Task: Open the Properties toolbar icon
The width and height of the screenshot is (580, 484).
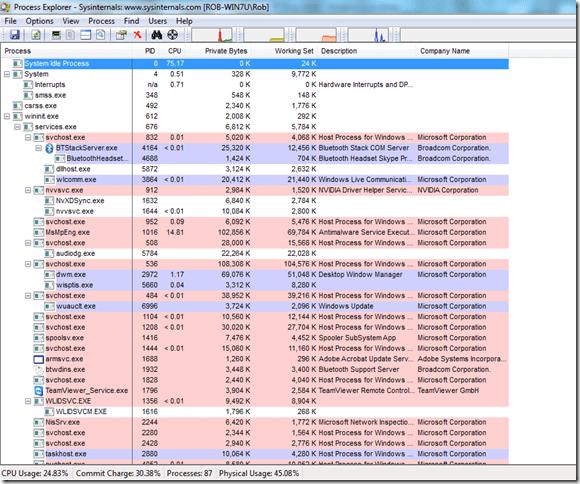Action: pos(121,35)
